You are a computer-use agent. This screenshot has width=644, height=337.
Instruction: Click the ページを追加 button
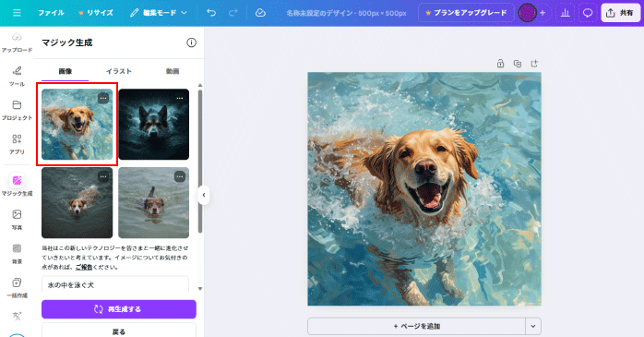pos(416,326)
